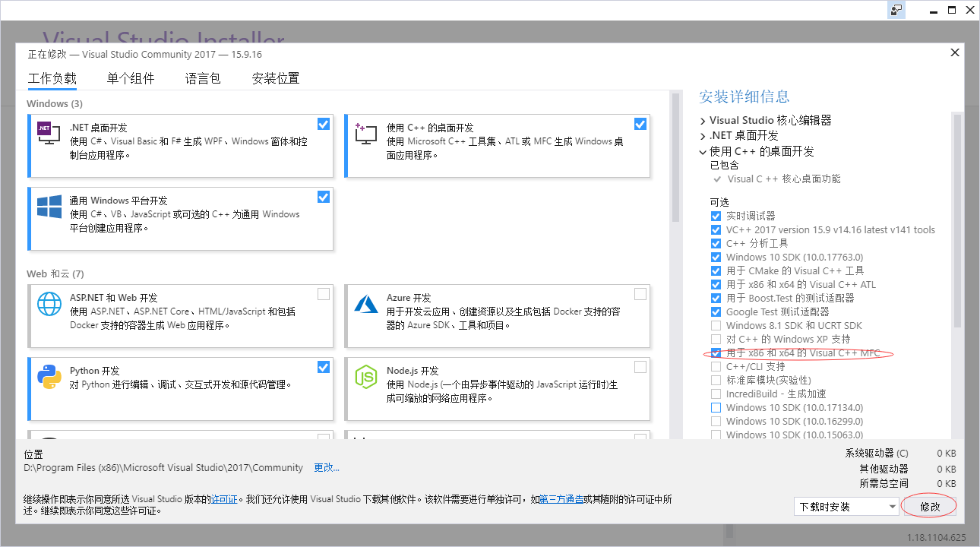980x547 pixels.
Task: Open the 许可证 license link
Action: tap(224, 499)
